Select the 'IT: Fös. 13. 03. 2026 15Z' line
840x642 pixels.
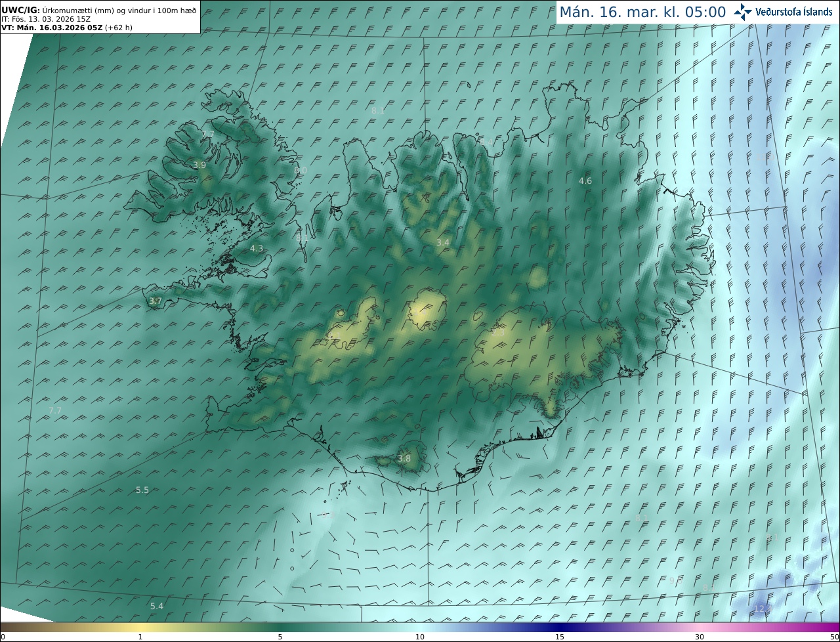coord(46,19)
